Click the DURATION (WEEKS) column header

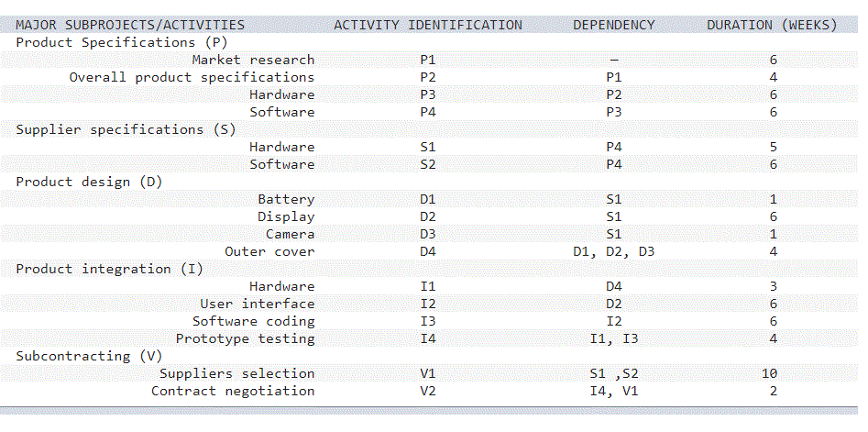[x=773, y=25]
